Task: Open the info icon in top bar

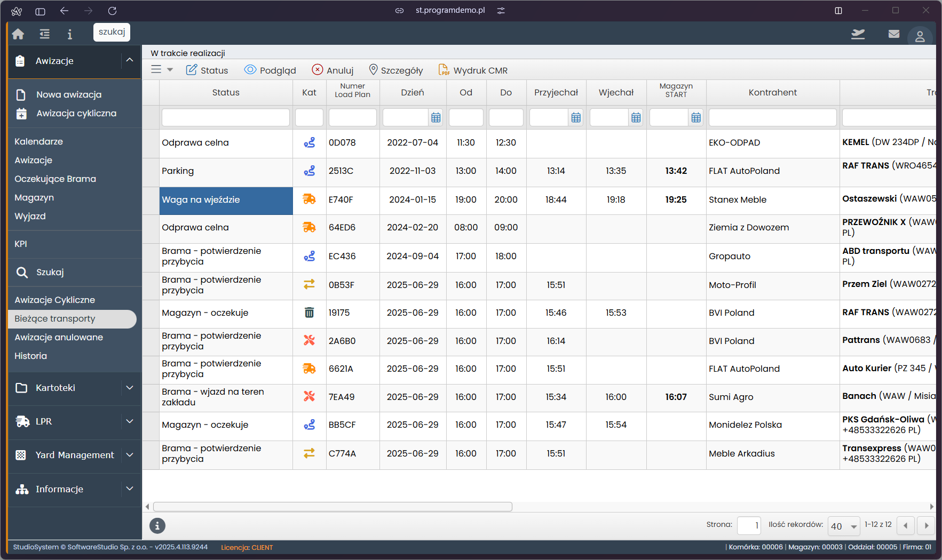Action: (69, 34)
